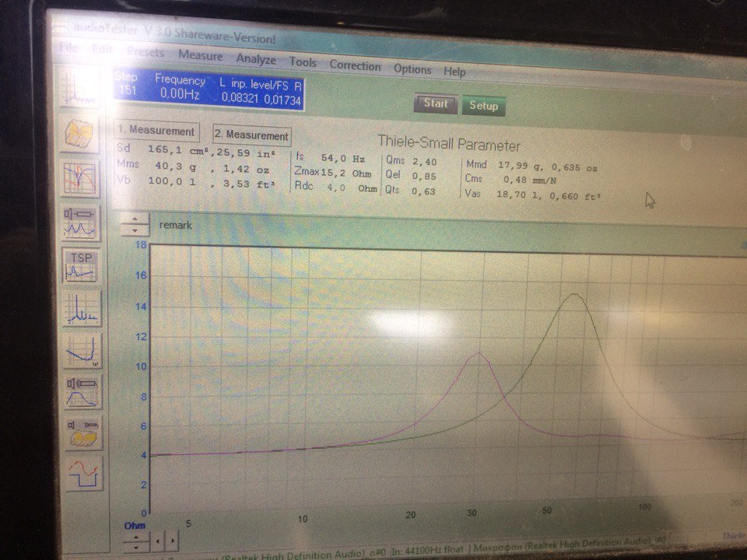Click the fs value 54,0 Hz
The height and width of the screenshot is (560, 747).
pyautogui.click(x=343, y=159)
